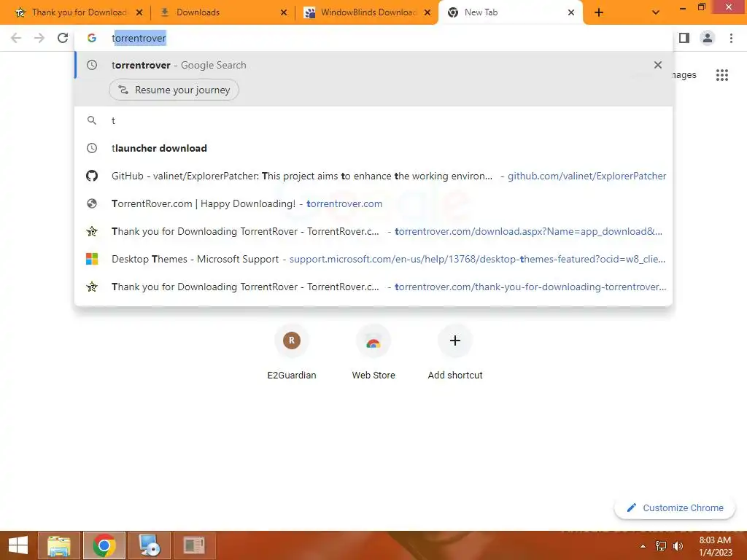Click Add shortcut plus tile
Screen dimensions: 747x560
point(455,353)
